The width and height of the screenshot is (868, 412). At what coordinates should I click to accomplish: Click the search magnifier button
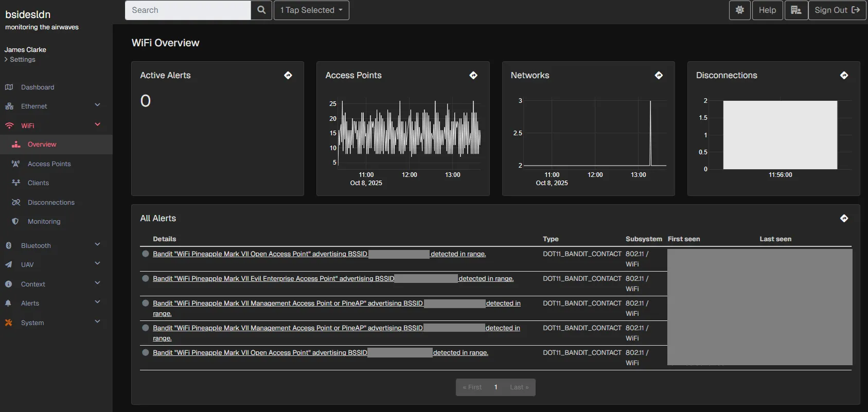261,10
